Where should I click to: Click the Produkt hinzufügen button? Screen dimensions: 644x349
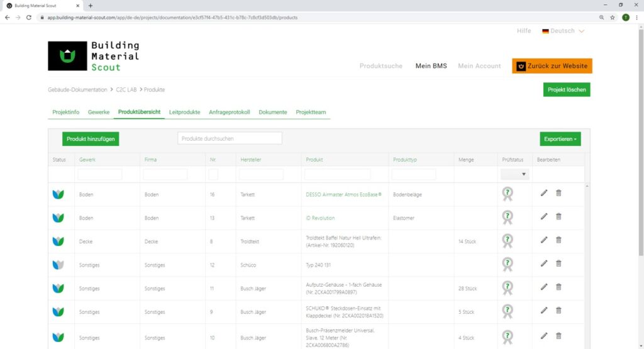point(91,139)
